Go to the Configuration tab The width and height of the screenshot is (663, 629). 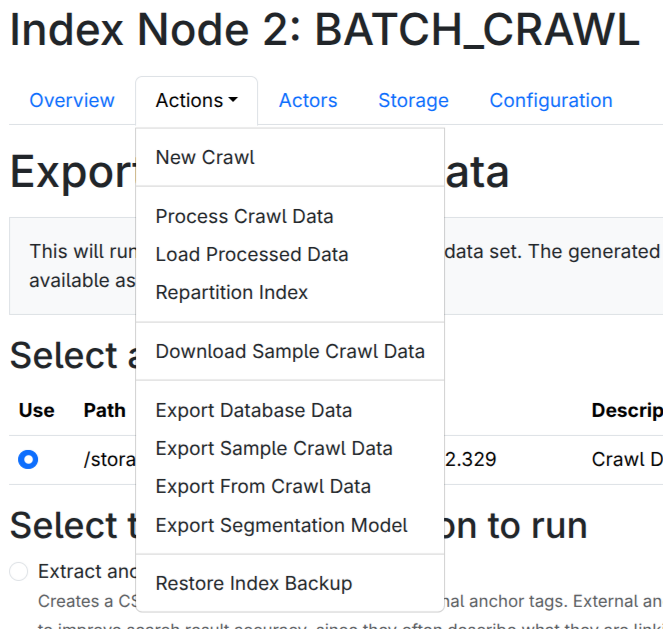(551, 101)
